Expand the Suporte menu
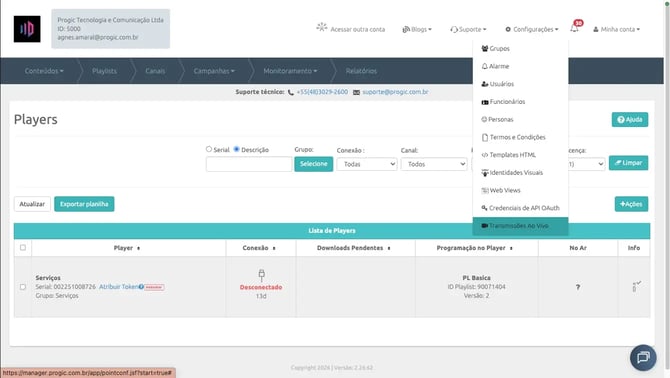 (468, 29)
